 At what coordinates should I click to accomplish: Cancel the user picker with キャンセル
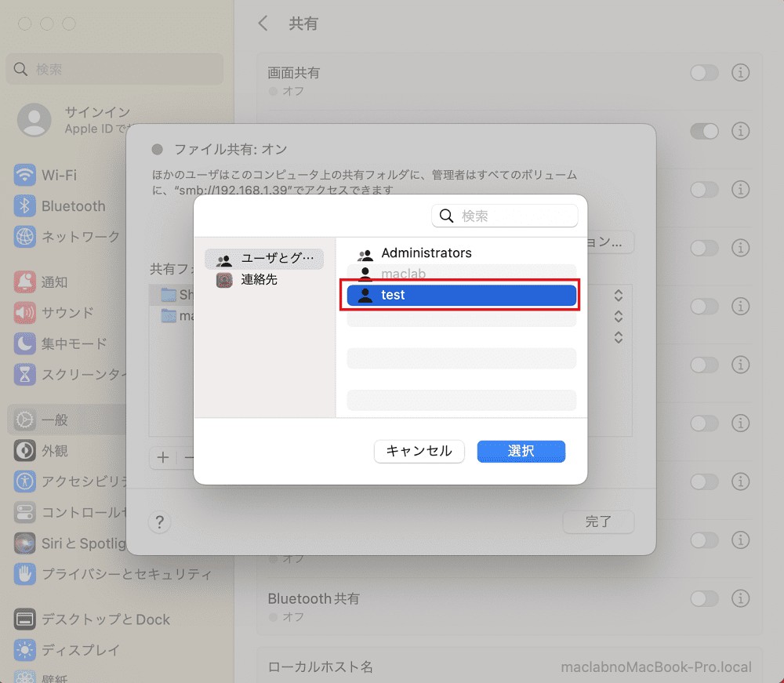click(x=419, y=451)
